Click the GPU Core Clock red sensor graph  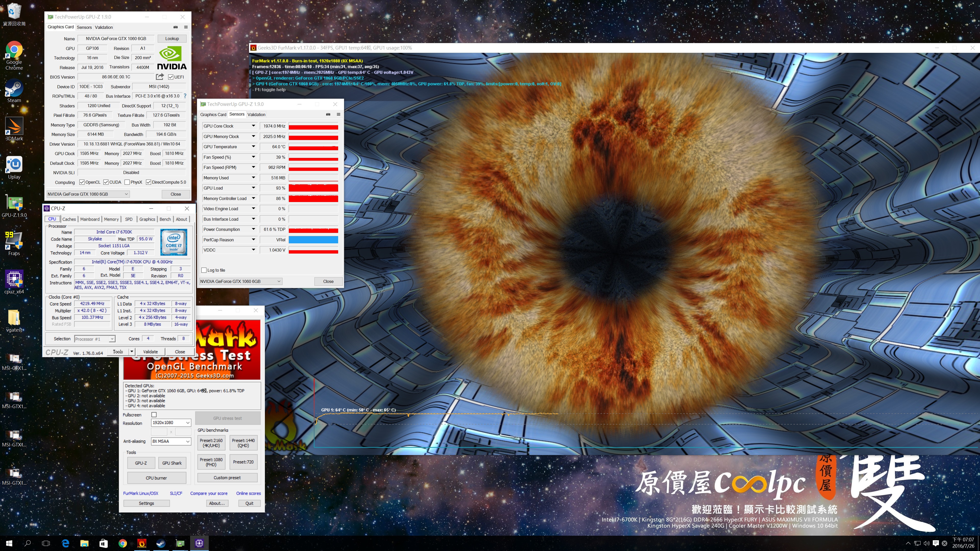coord(313,126)
